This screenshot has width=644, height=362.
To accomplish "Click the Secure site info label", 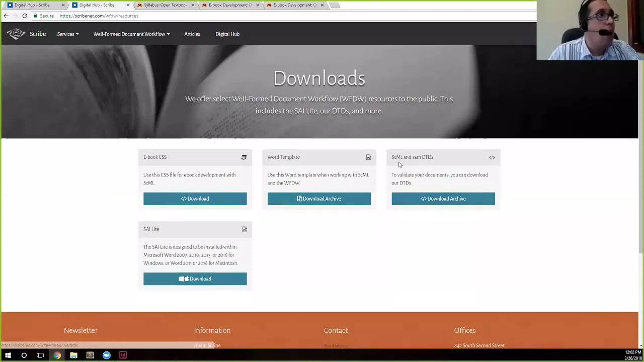I will tap(44, 16).
